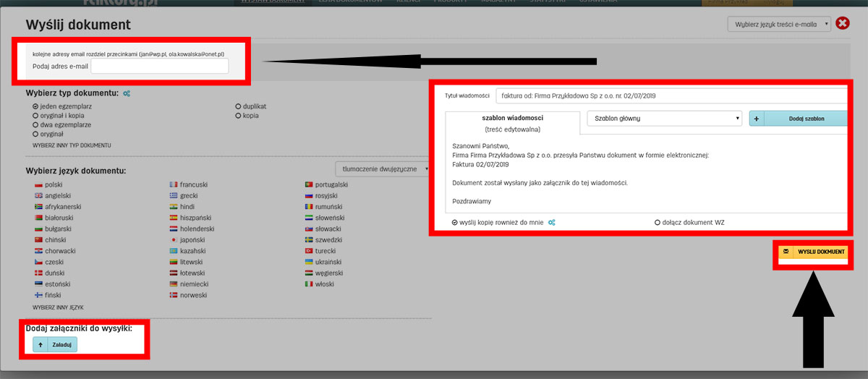
Task: Pick the hiszpański flag
Action: (173, 217)
